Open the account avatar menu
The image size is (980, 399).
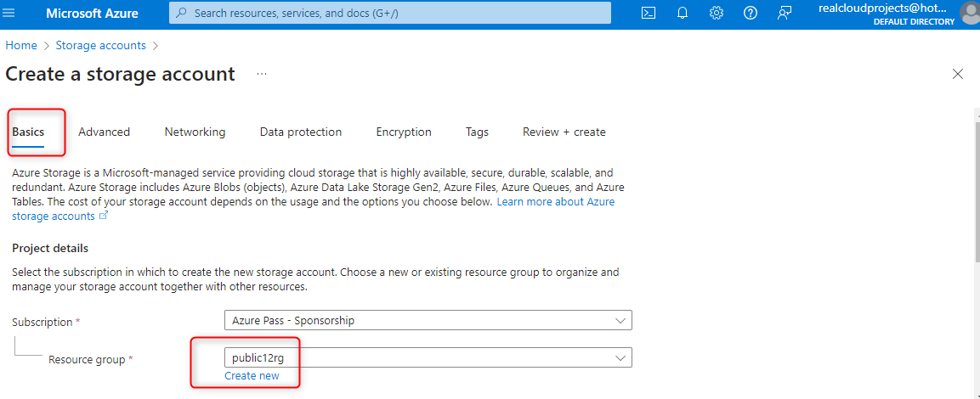pos(969,12)
